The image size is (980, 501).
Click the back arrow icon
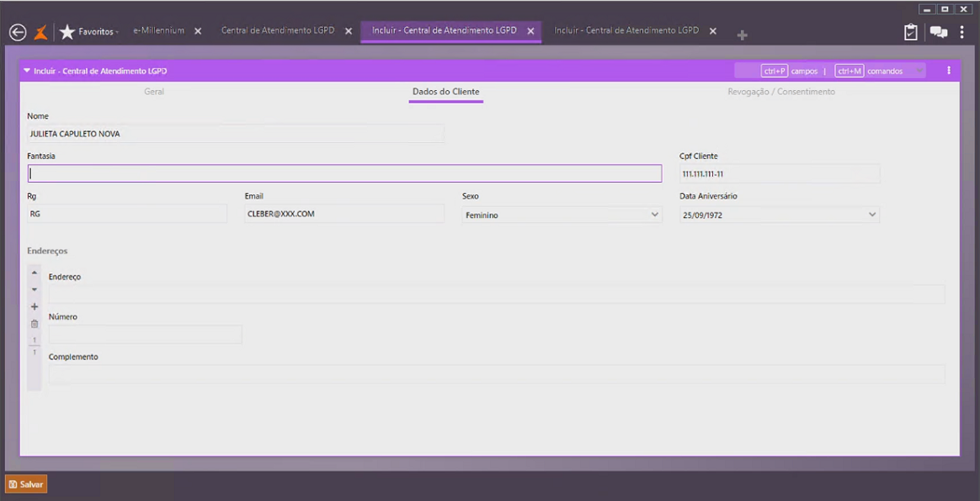18,33
